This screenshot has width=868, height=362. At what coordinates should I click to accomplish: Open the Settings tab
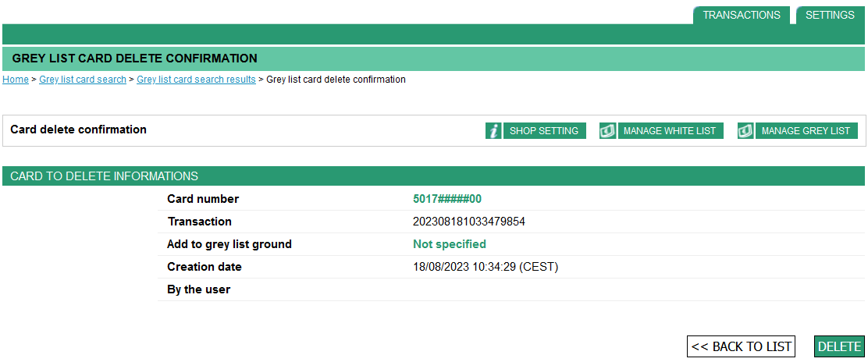click(x=830, y=15)
